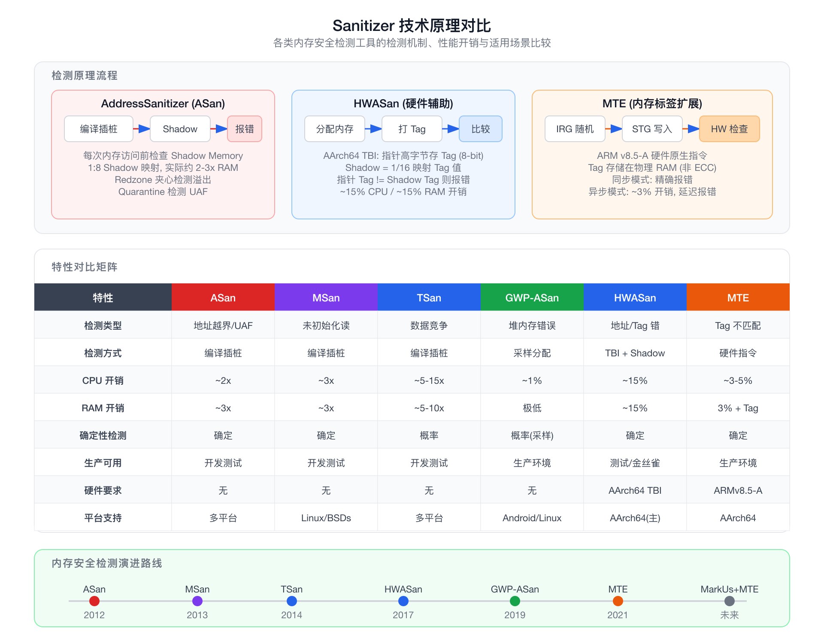Select the STG 写入 step of MTE
This screenshot has width=824, height=644.
pyautogui.click(x=652, y=128)
